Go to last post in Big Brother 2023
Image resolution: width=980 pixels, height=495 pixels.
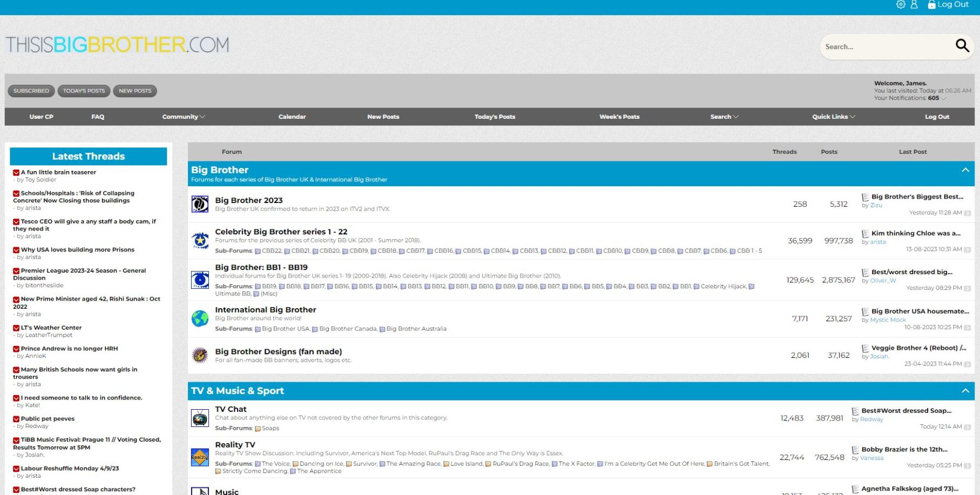point(967,213)
